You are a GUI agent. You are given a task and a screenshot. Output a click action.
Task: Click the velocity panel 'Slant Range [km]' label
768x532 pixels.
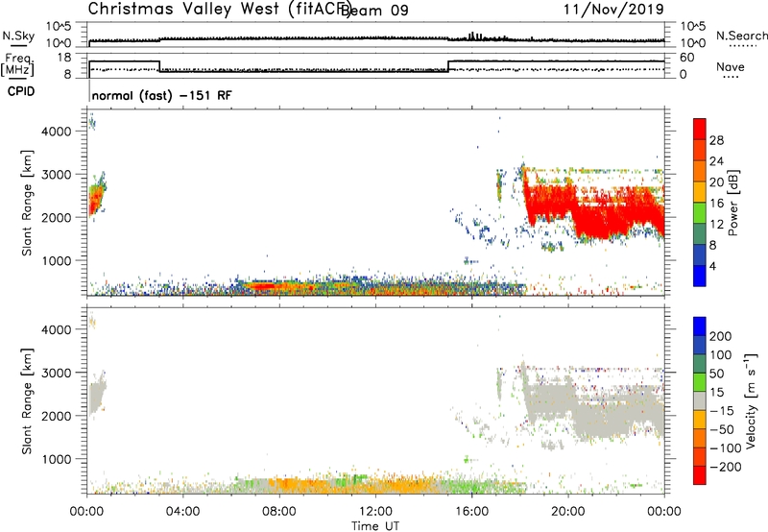27,401
